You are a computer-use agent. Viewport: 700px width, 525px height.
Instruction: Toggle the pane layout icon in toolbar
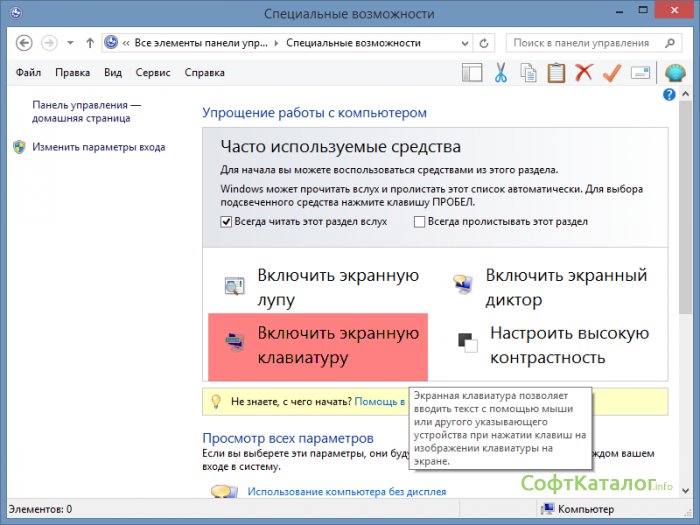472,73
